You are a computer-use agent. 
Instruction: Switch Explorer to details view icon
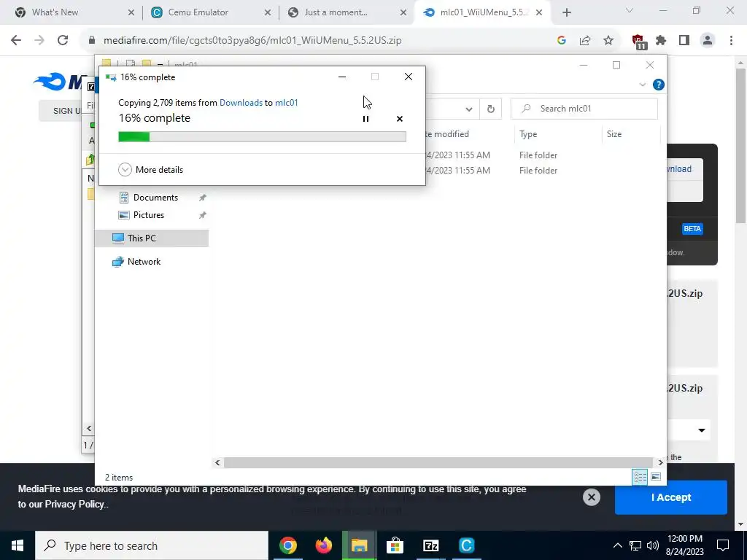(x=640, y=477)
